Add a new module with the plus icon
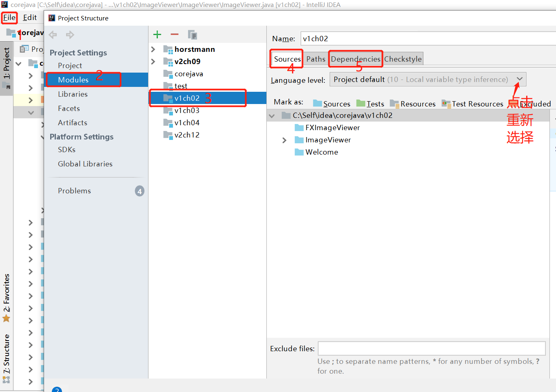This screenshot has height=392, width=556. pos(157,34)
